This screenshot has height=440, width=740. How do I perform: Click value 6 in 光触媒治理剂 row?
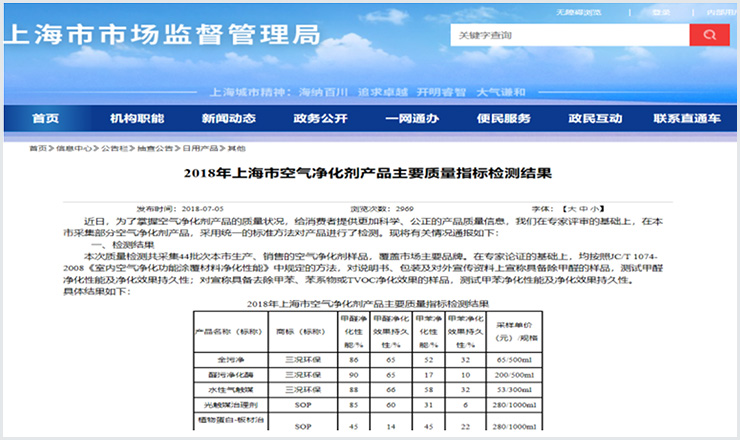point(465,405)
